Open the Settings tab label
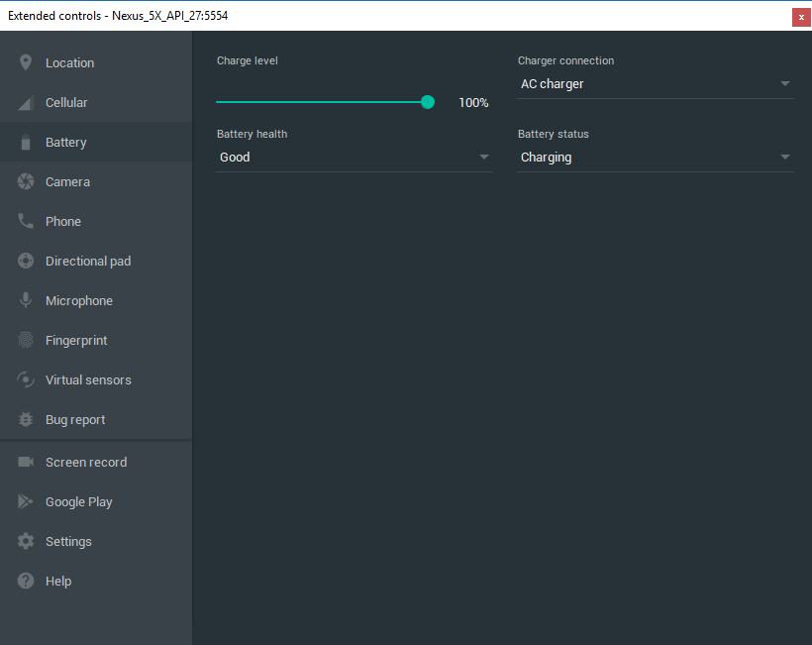This screenshot has width=812, height=645. pyautogui.click(x=68, y=541)
